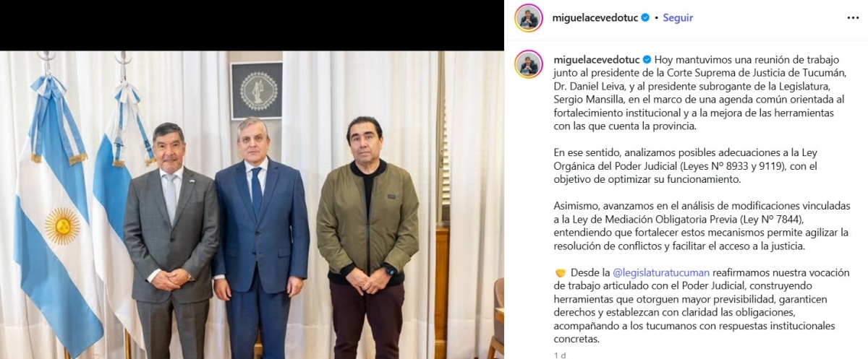Click the framed justice emblem on the wall
The image size is (868, 359).
pos(257,90)
